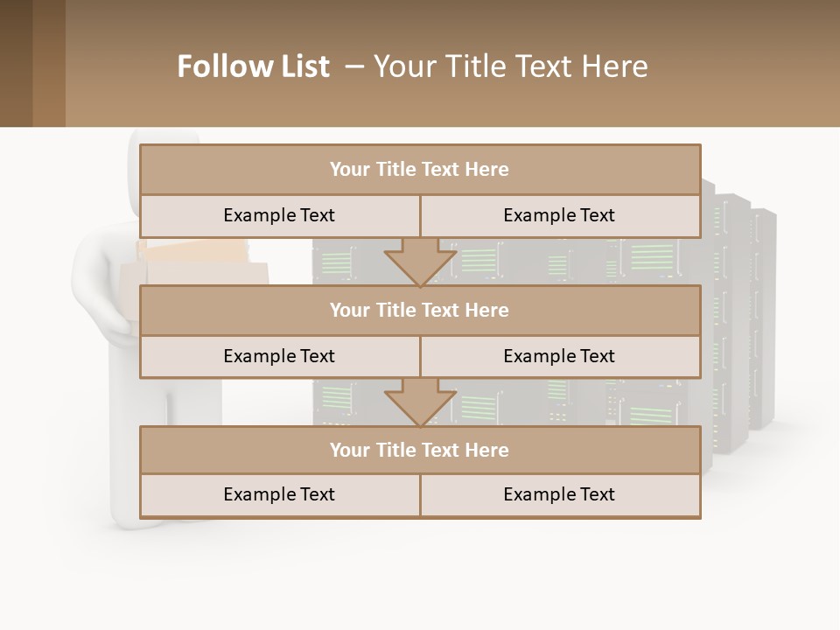Image resolution: width=840 pixels, height=630 pixels.
Task: Select the bold "Follow List" title text
Action: (x=254, y=66)
